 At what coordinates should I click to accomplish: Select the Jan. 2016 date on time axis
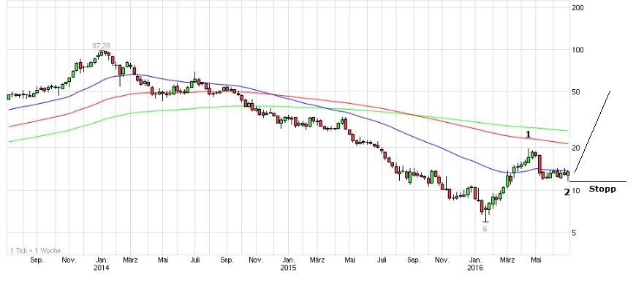tap(475, 264)
